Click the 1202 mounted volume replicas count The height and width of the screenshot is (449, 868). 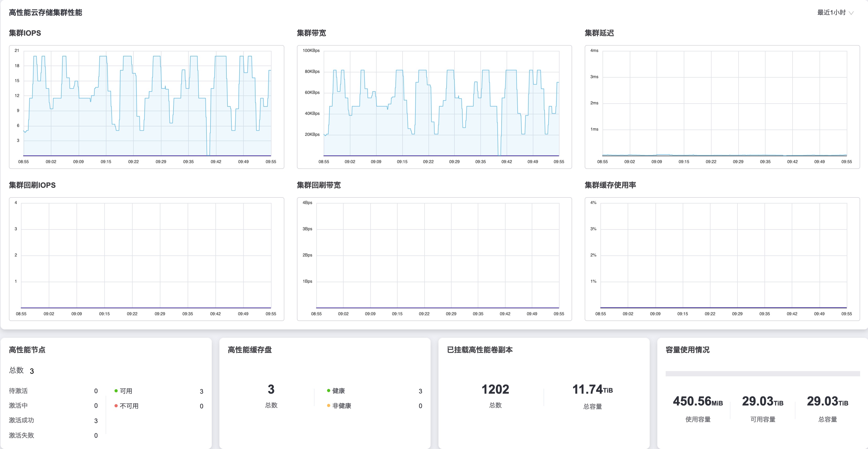(x=495, y=390)
